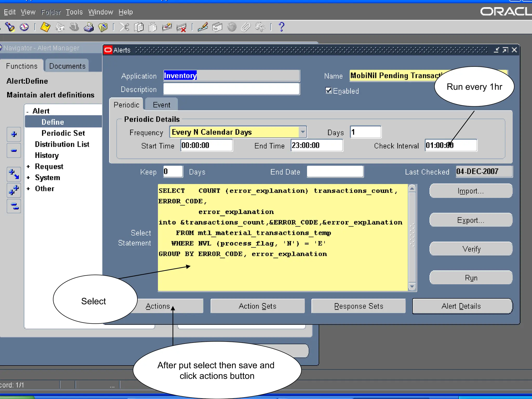The width and height of the screenshot is (532, 399).
Task: Click the Edit Field pencil icon
Action: tap(203, 27)
